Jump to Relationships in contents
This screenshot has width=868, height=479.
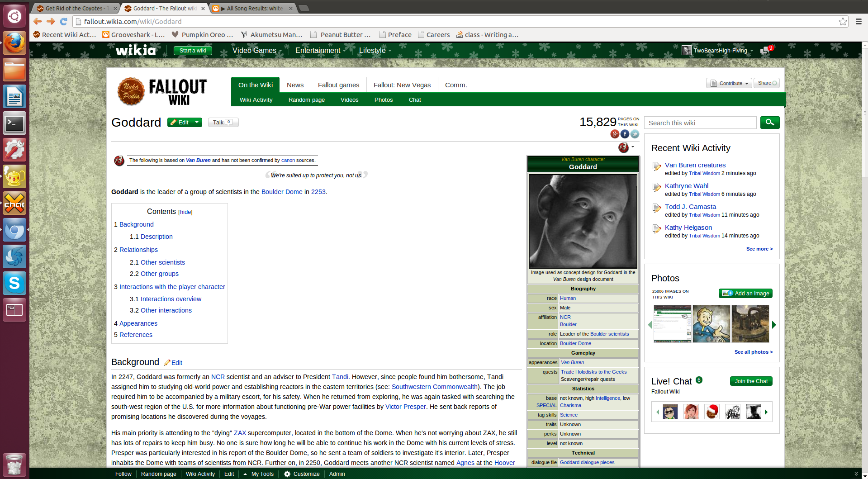tap(138, 250)
